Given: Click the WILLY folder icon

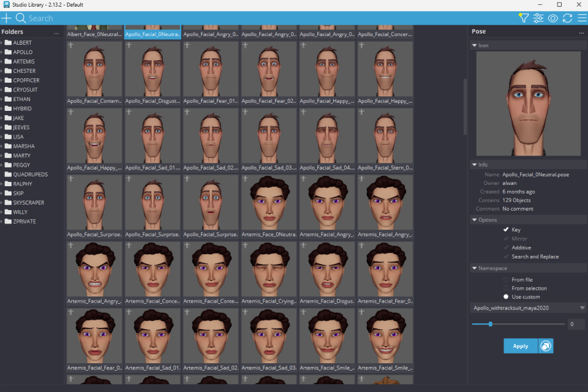Looking at the screenshot, I should [x=8, y=212].
